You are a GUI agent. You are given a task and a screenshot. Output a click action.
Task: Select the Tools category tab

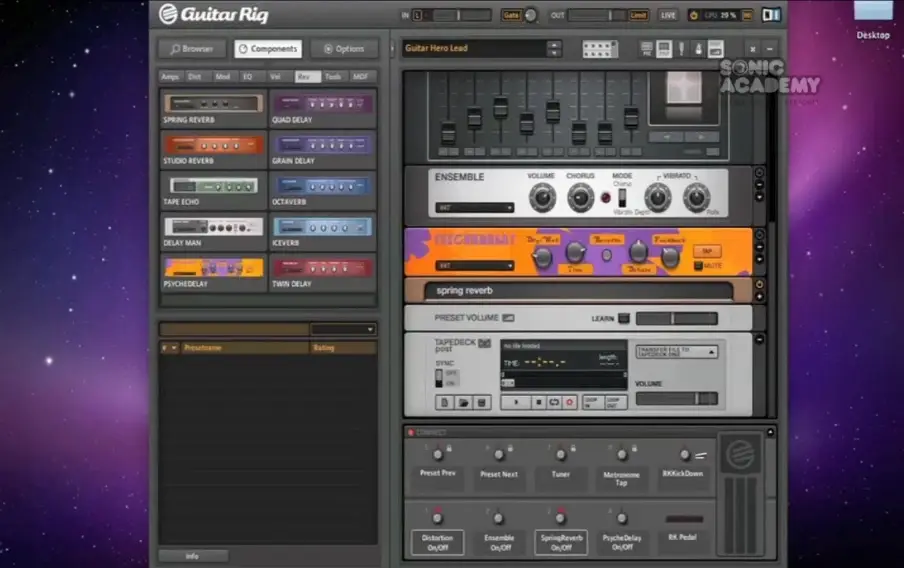[x=333, y=77]
